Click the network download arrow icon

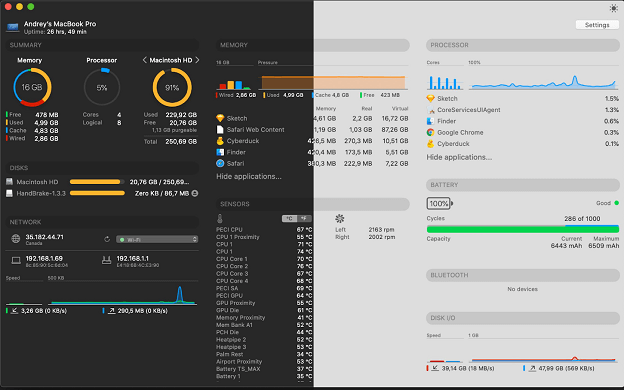coord(14,311)
